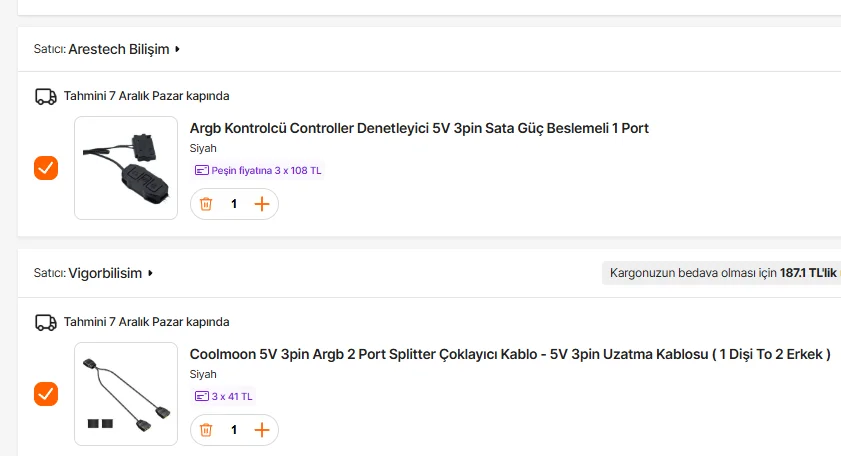Click the card icon beside 3 x 41 TL
Viewport: 841px width, 456px height.
click(202, 397)
